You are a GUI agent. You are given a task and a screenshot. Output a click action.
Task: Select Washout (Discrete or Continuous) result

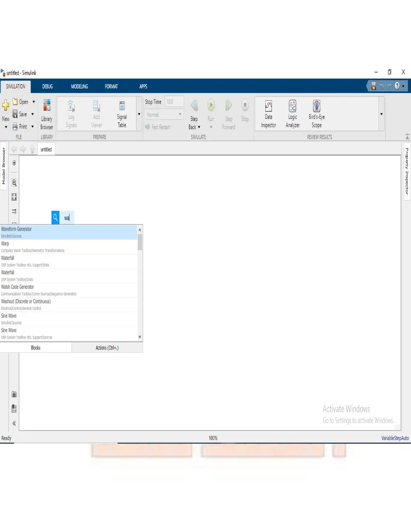point(69,304)
